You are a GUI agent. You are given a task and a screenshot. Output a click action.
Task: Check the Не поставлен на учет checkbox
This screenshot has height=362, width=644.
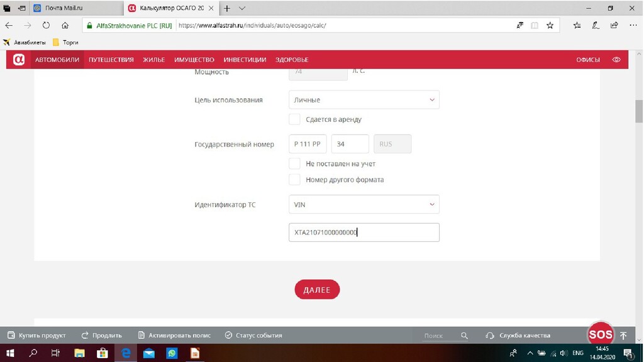294,164
